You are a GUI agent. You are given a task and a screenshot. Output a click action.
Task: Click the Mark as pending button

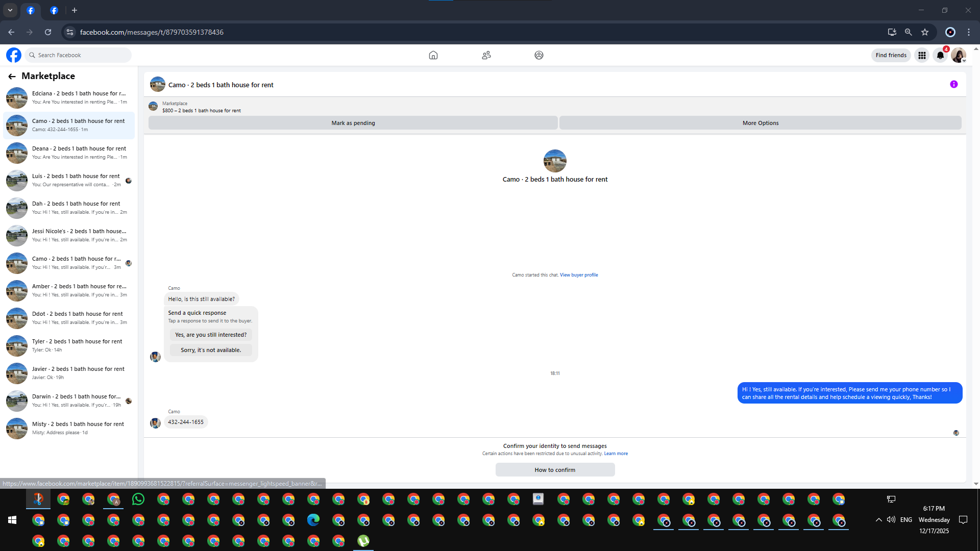point(353,123)
